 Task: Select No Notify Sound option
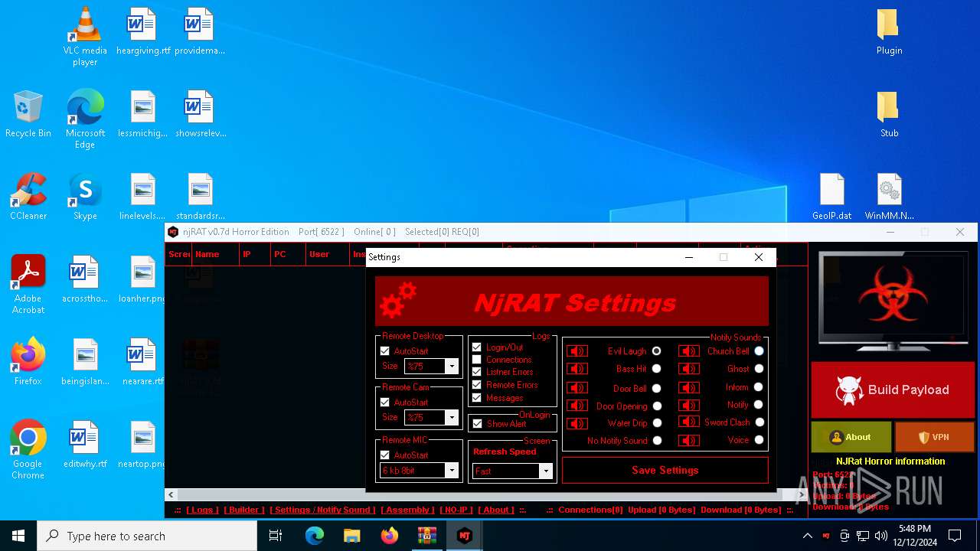(x=657, y=441)
